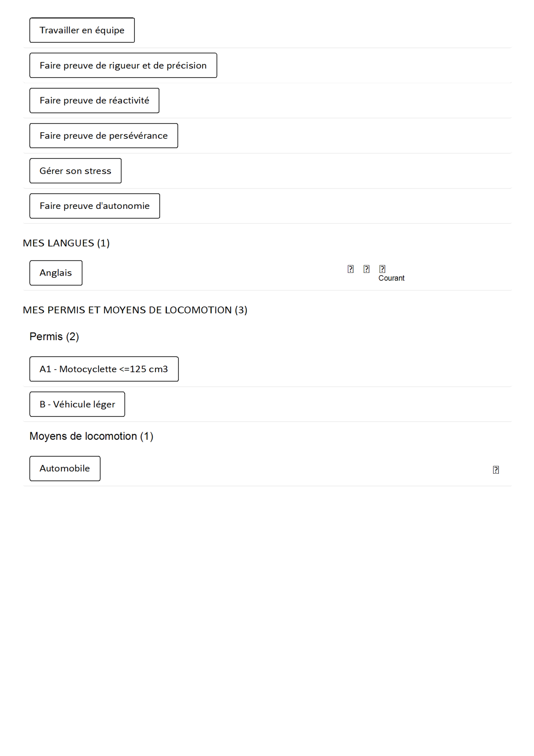Click the middle language level icon for Anglais

click(x=366, y=269)
